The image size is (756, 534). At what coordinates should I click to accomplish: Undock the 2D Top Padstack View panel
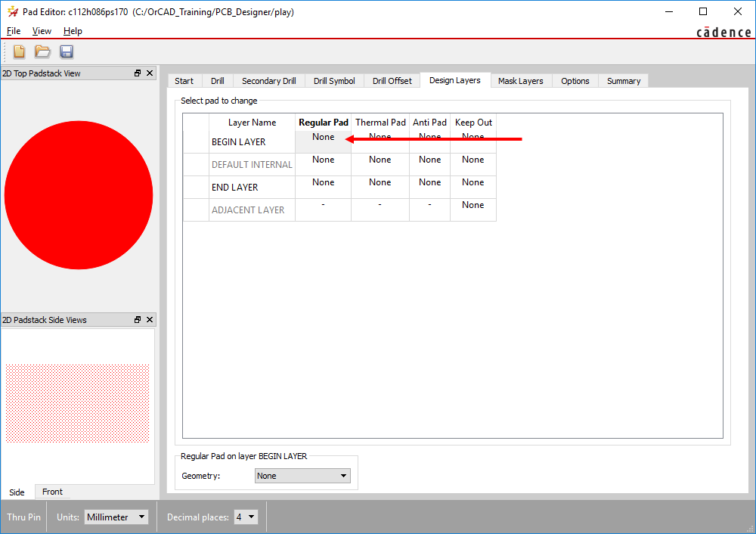(x=138, y=73)
